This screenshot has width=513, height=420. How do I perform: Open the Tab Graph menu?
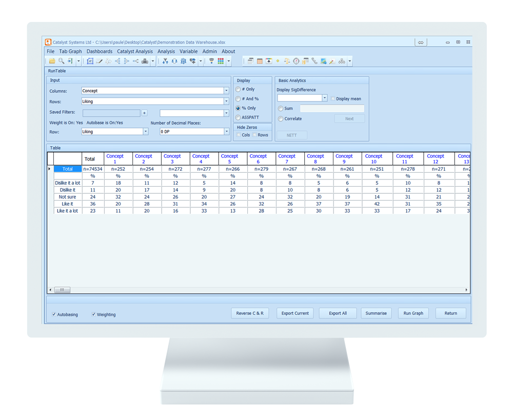click(x=70, y=51)
